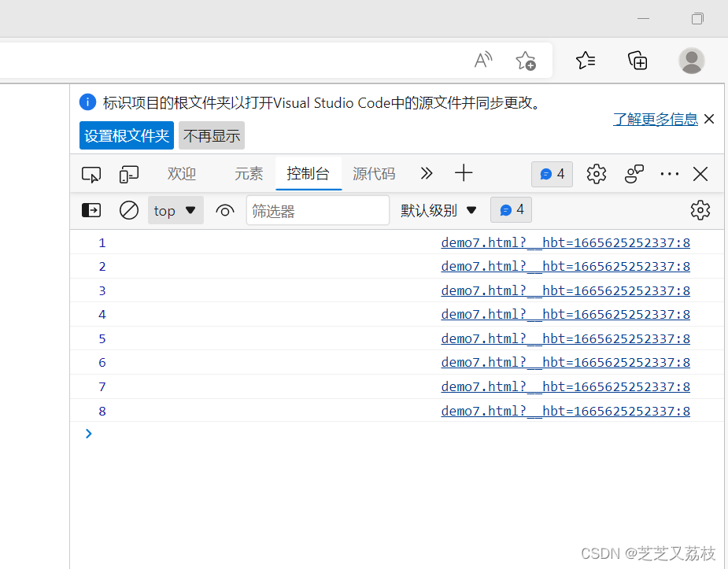Close the Visual Studio Code info banner

pos(709,119)
